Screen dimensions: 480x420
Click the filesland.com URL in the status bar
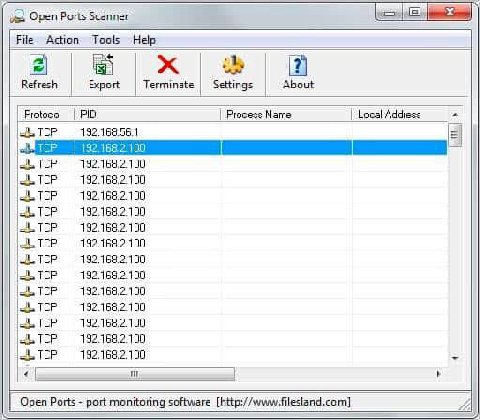click(x=283, y=402)
